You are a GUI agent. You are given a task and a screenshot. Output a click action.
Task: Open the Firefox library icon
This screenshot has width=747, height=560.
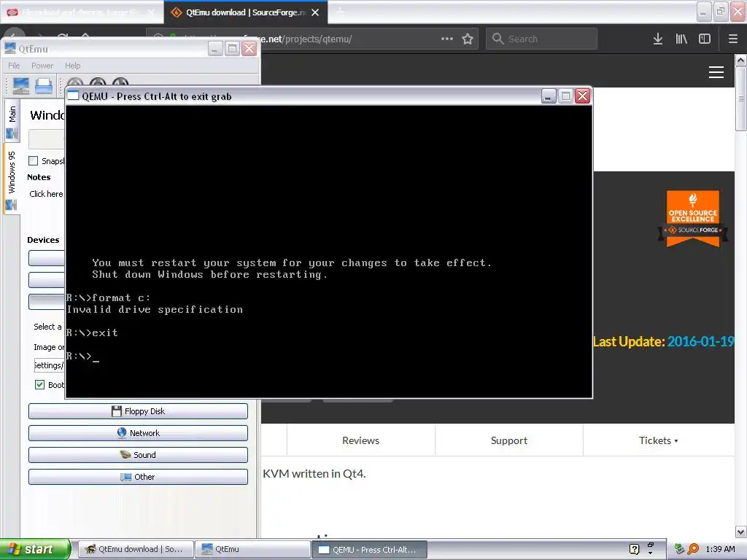point(681,39)
